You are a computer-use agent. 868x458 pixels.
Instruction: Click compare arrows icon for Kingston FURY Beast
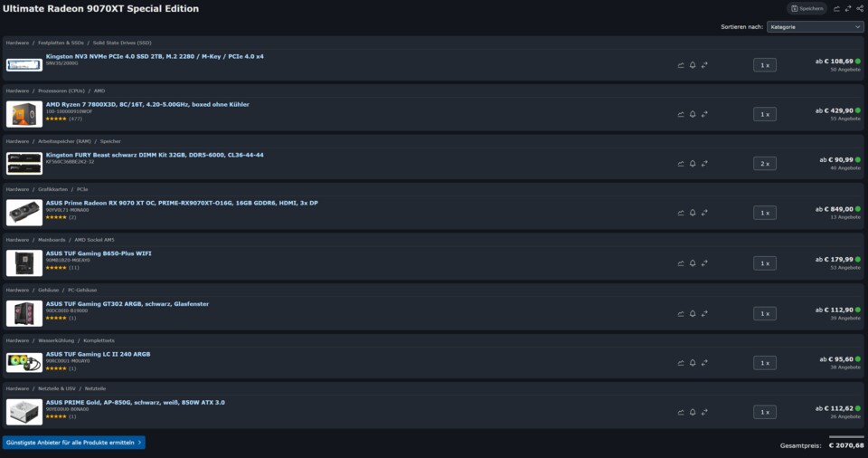pyautogui.click(x=704, y=164)
